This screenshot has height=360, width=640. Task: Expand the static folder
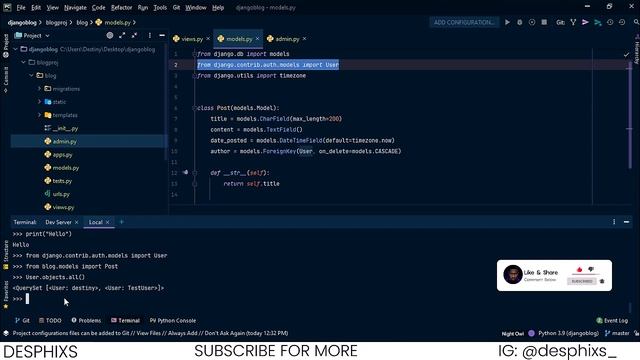[x=39, y=102]
